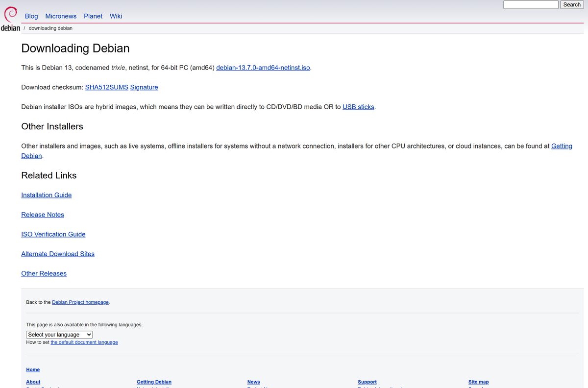
Task: Open the ISO Verification Guide link
Action: pyautogui.click(x=53, y=234)
